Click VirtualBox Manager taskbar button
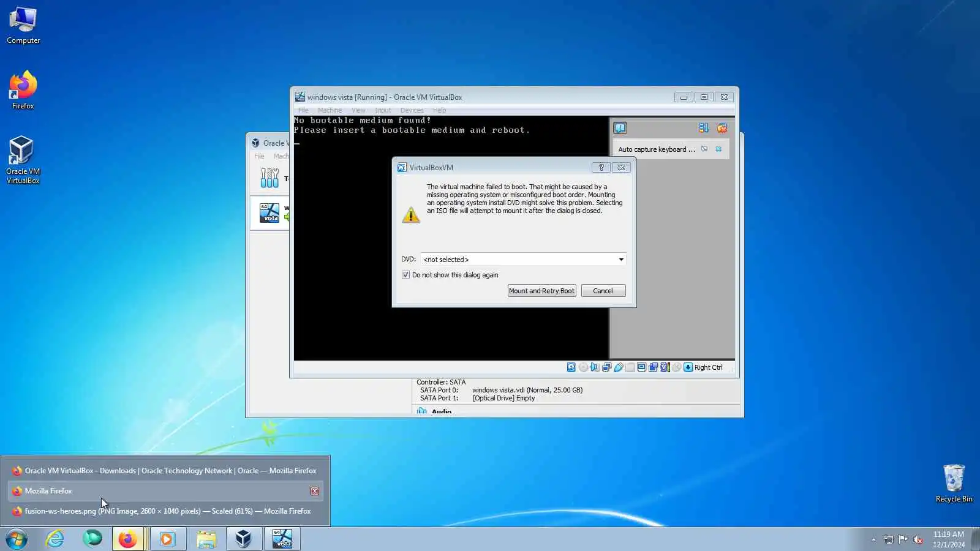 (x=243, y=539)
